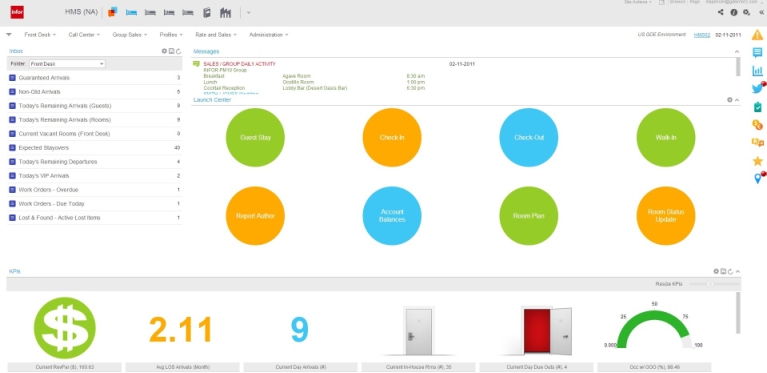Image resolution: width=767 pixels, height=373 pixels.
Task: Open Work Orders - Overdue inbox row
Action: click(x=94, y=190)
